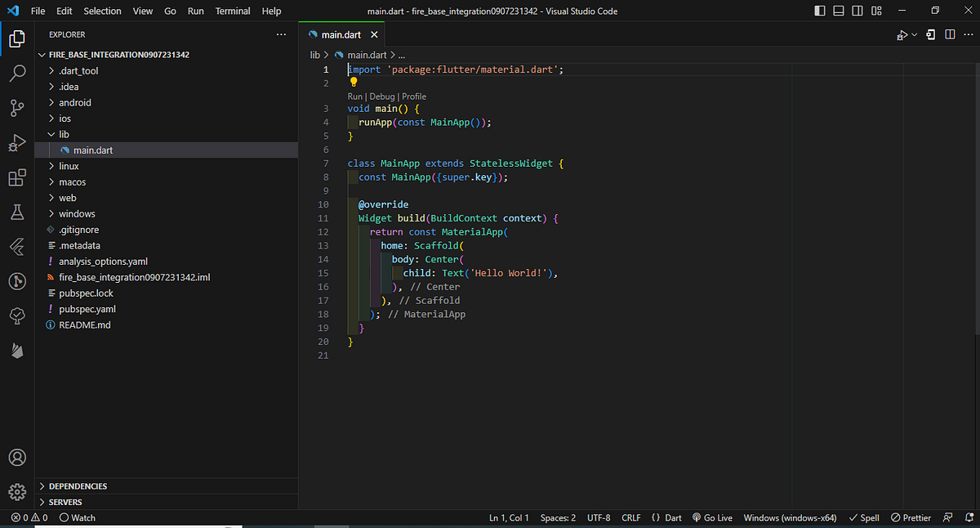Click the lightbulb code action icon
The height and width of the screenshot is (528, 980).
[x=354, y=82]
